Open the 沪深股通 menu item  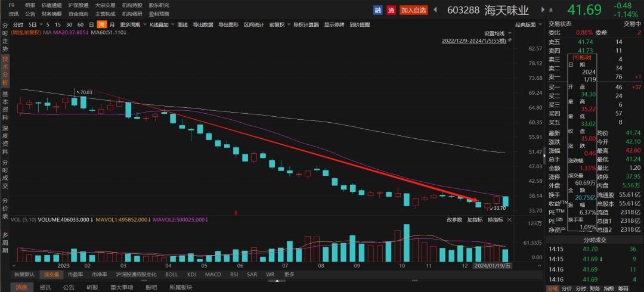click(x=79, y=5)
